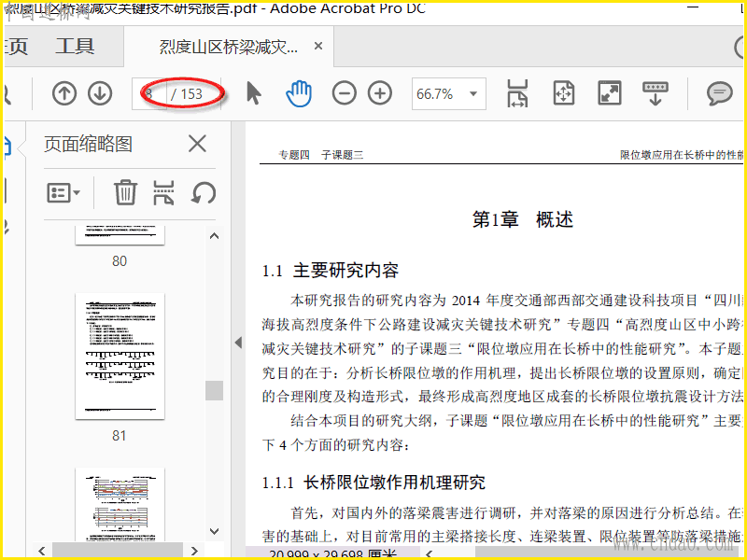Select the thumbnail below page 81
Screen dimensions: 747x560
click(120, 505)
